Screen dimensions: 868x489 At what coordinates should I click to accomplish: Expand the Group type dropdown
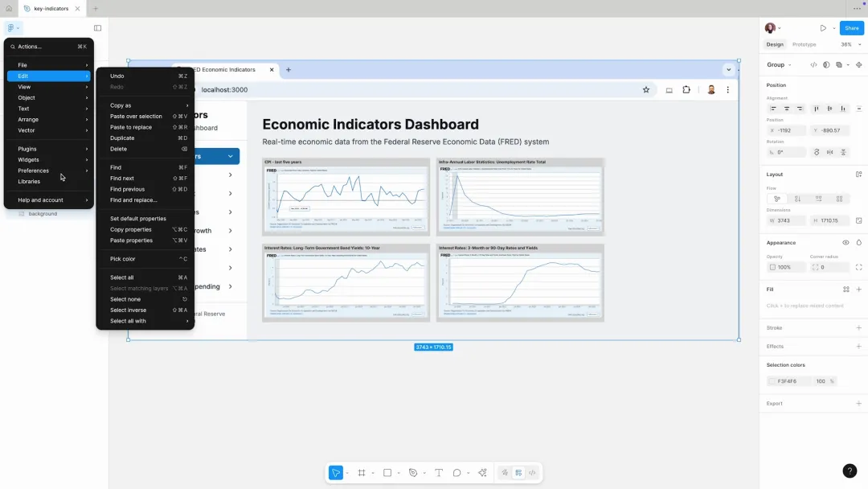[779, 65]
